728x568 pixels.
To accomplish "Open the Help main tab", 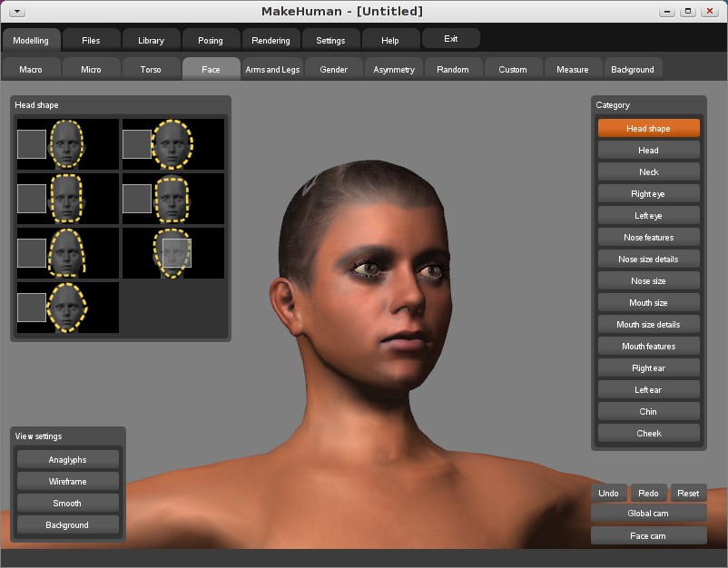I will click(390, 40).
